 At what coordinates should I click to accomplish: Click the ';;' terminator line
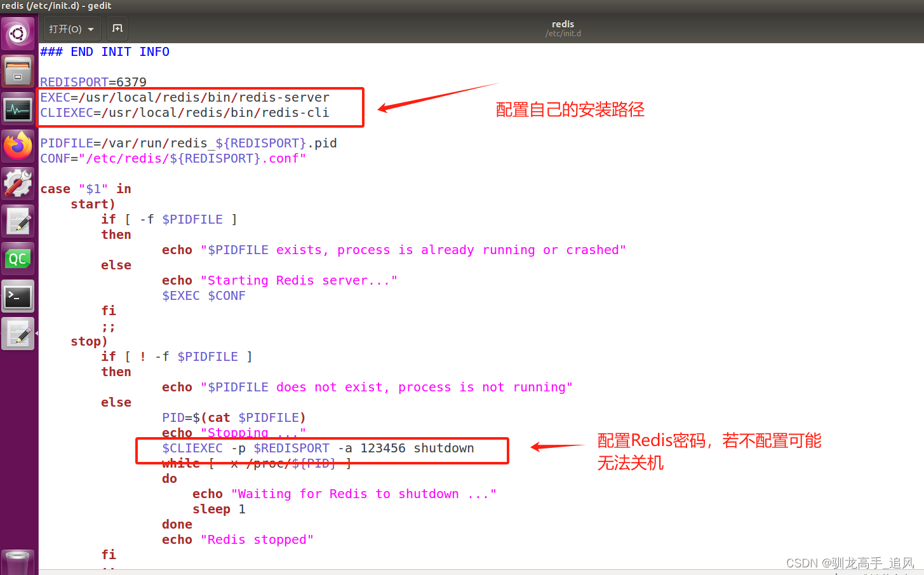click(108, 327)
